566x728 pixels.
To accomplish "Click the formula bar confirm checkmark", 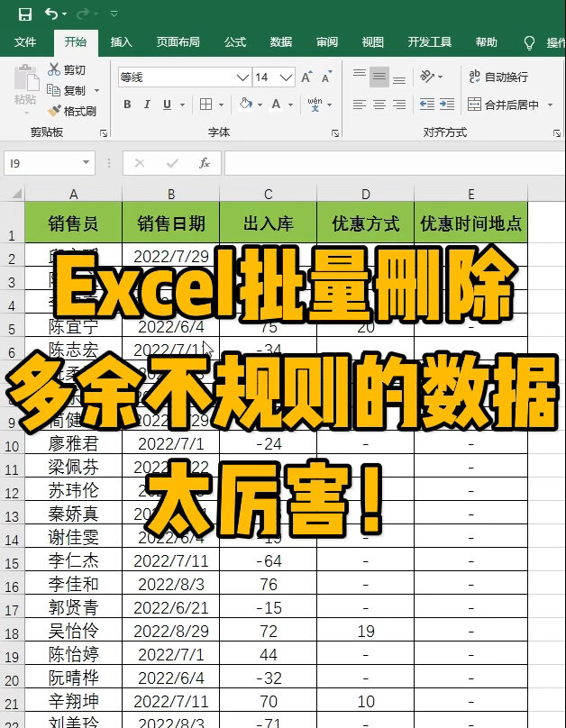I will point(172,163).
